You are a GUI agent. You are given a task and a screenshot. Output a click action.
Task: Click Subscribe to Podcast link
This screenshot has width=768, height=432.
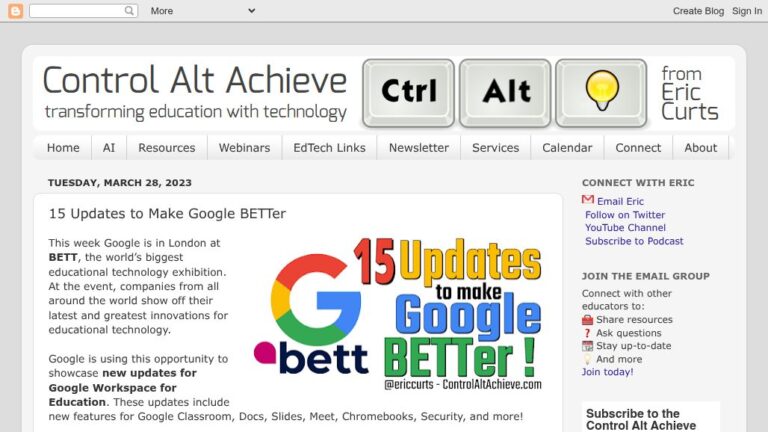click(x=634, y=241)
